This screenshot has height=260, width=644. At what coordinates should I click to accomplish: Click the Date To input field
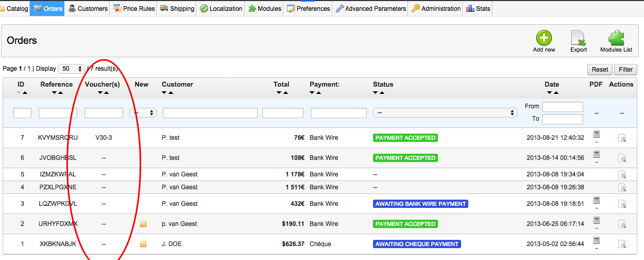(563, 119)
